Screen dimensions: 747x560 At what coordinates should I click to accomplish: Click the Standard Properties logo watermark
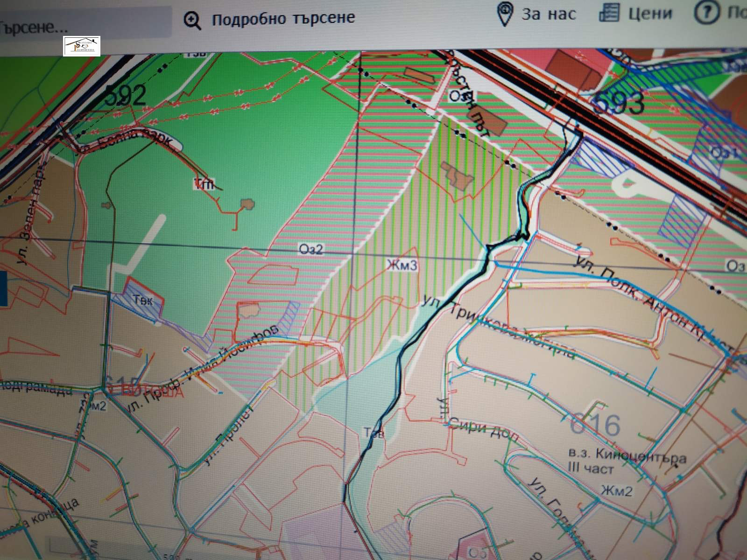(82, 46)
